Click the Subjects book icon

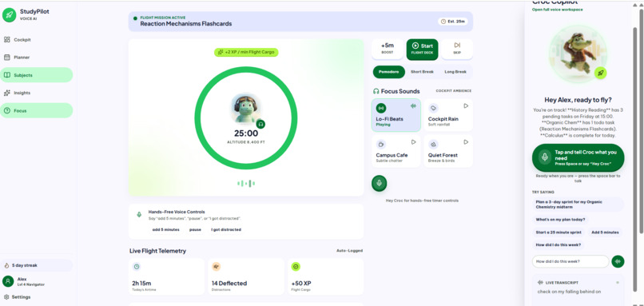click(x=7, y=75)
